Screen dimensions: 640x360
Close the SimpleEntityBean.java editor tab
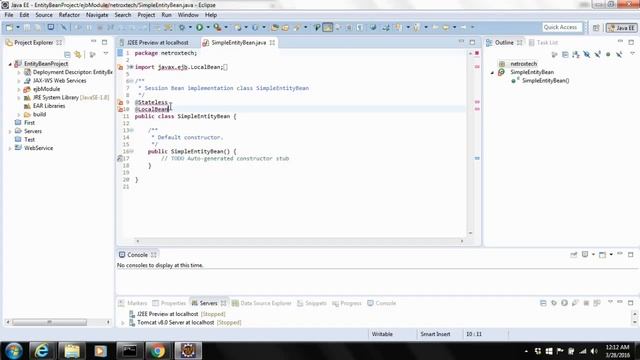pos(272,42)
